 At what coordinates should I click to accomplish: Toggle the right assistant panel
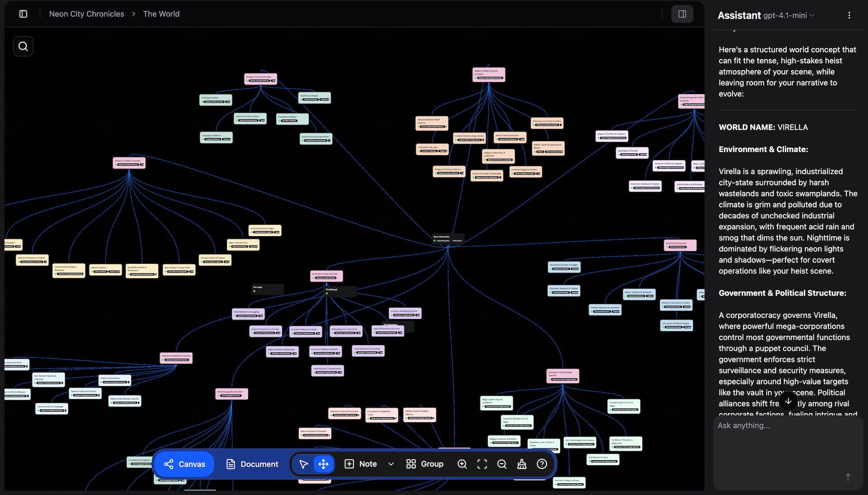pyautogui.click(x=682, y=14)
